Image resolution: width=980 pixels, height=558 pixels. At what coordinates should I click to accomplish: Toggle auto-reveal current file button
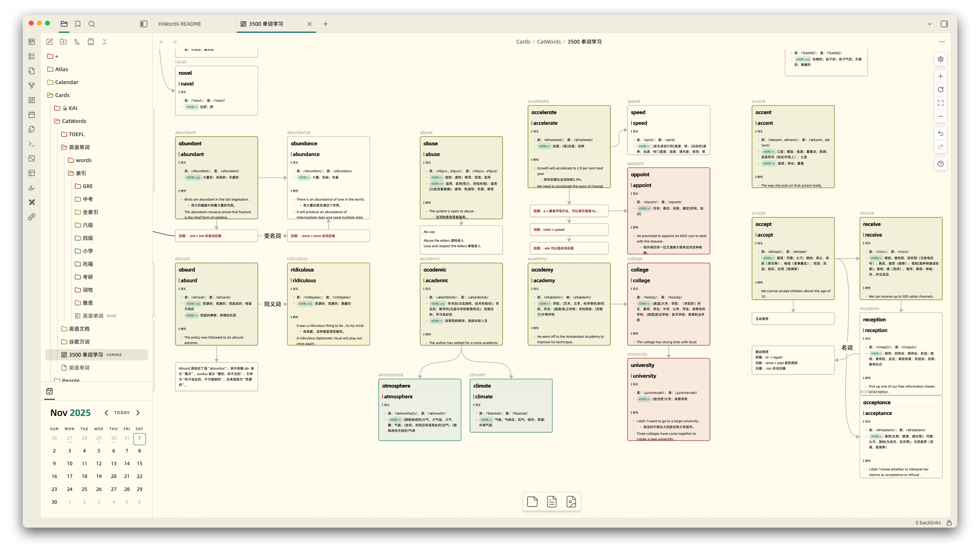point(90,42)
